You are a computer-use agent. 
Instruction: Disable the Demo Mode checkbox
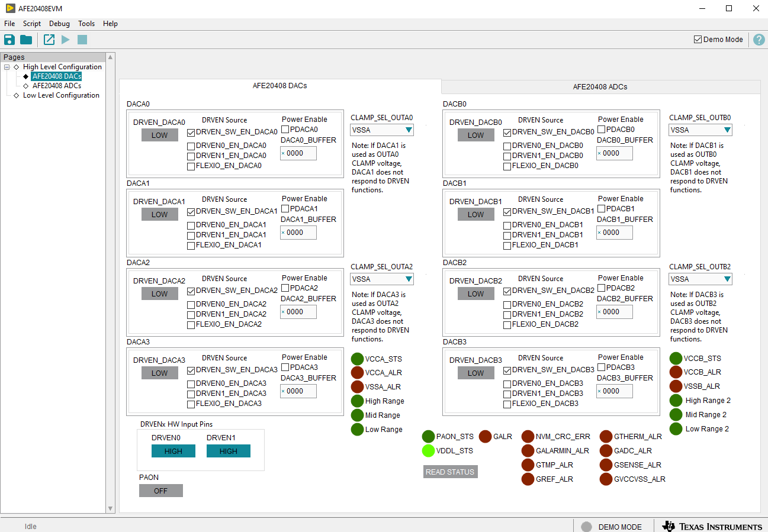coord(698,40)
